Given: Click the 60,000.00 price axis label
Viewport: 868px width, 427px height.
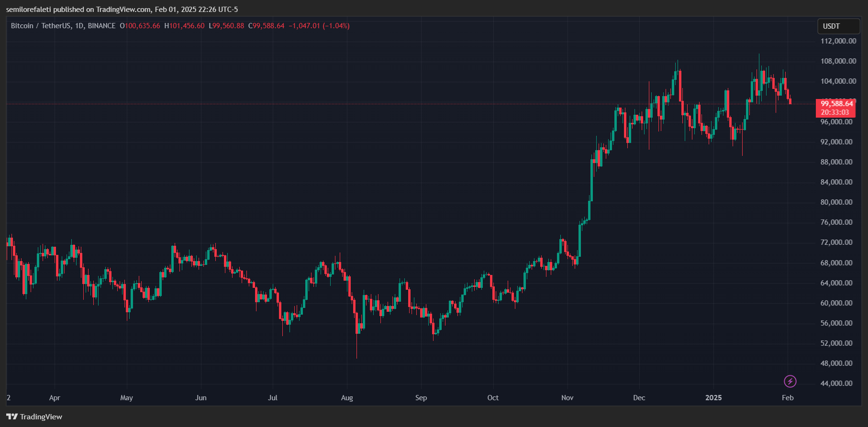Looking at the screenshot, I should coord(836,303).
